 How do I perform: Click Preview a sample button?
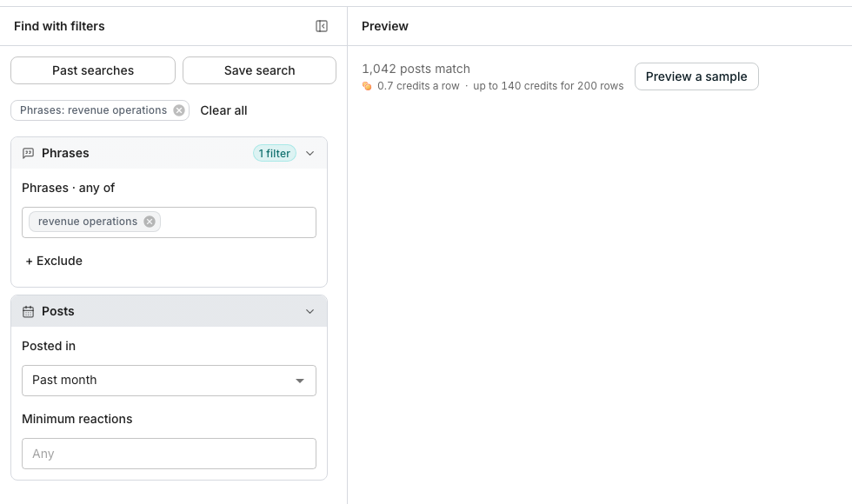tap(696, 76)
